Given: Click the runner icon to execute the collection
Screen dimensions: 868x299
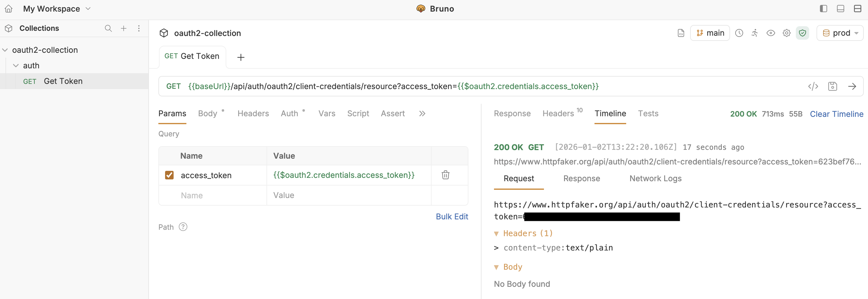Looking at the screenshot, I should click(x=755, y=33).
